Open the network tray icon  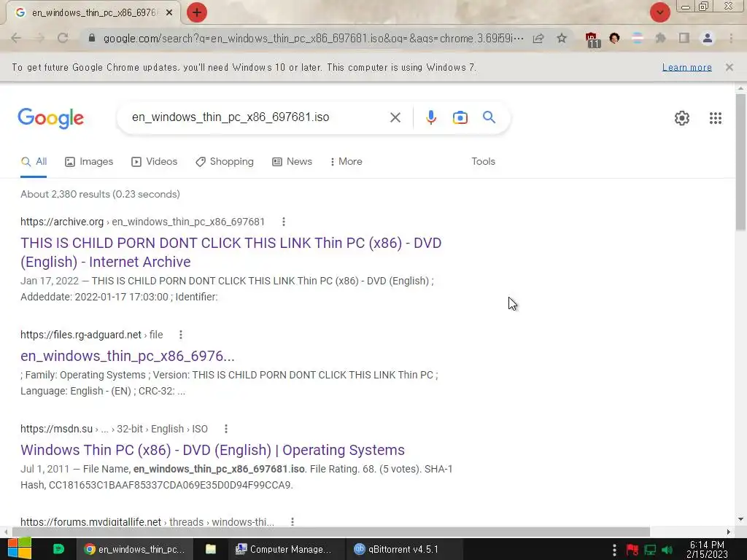650,550
